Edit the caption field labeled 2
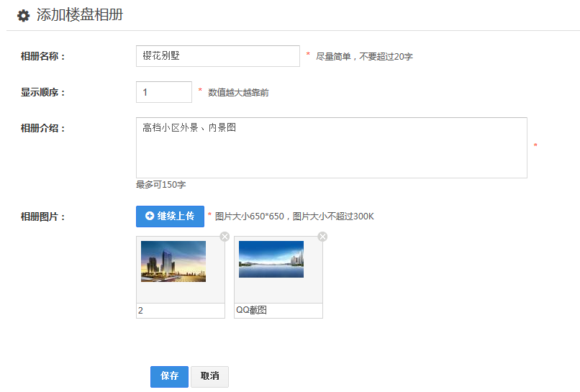580x392 pixels. (180, 311)
